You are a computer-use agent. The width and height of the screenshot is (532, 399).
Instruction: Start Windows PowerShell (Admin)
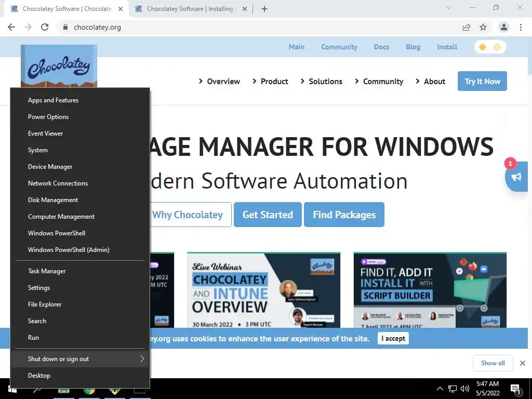(x=81, y=250)
